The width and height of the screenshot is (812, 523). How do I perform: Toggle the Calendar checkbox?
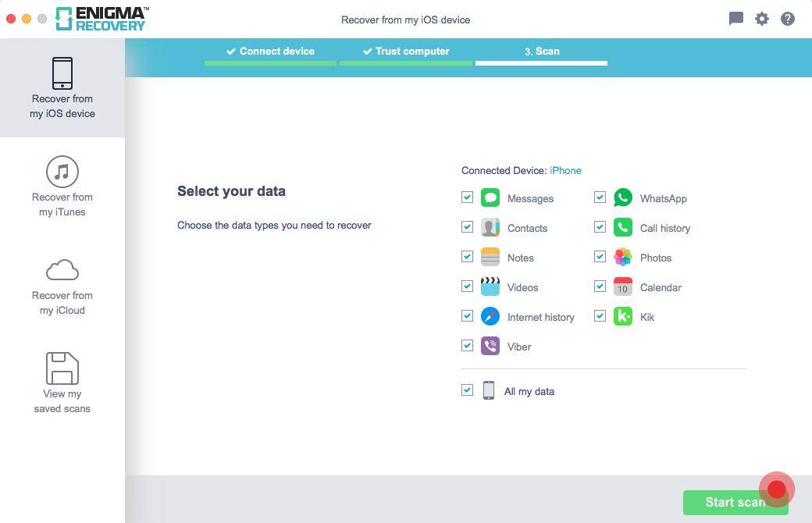click(x=600, y=286)
